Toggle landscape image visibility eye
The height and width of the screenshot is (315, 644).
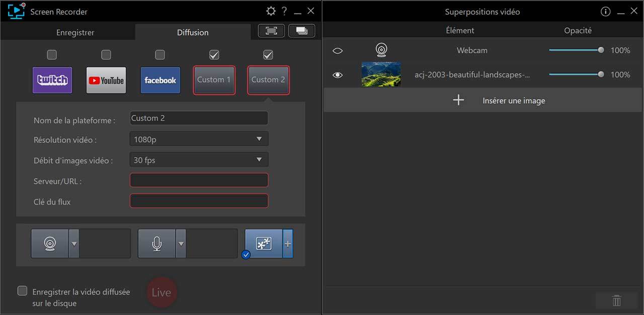[x=338, y=75]
